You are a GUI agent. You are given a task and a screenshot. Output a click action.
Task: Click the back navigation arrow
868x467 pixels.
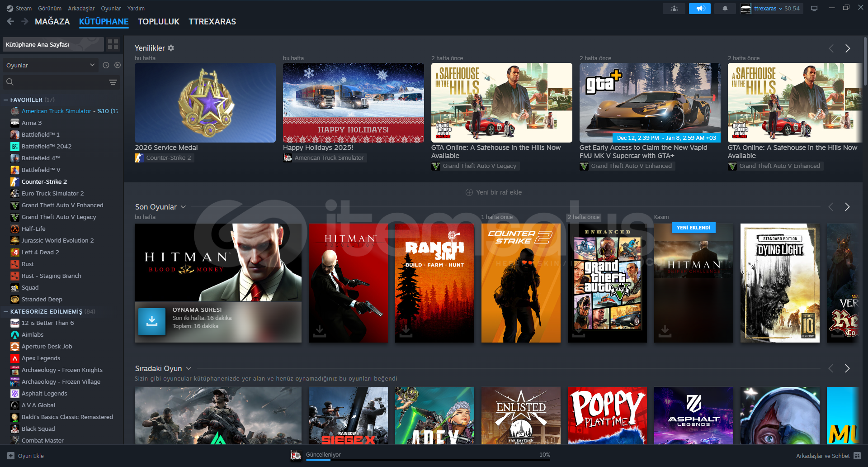[10, 21]
